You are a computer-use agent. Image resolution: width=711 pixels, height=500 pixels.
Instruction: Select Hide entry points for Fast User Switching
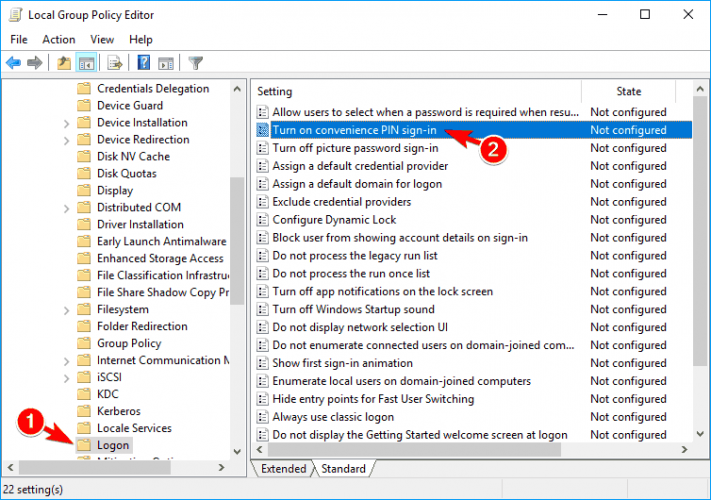coord(373,398)
